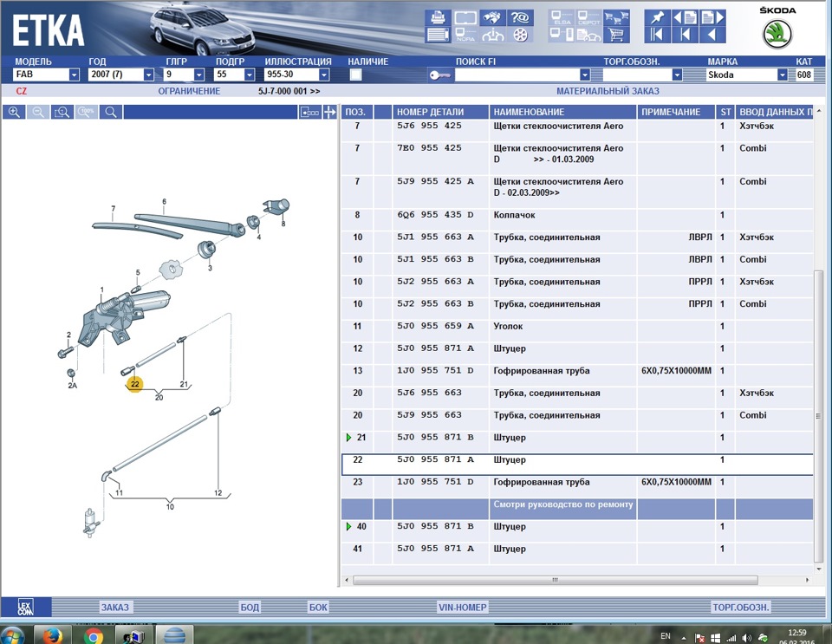Image resolution: width=832 pixels, height=644 pixels.
Task: Click the БОК button
Action: tap(318, 607)
